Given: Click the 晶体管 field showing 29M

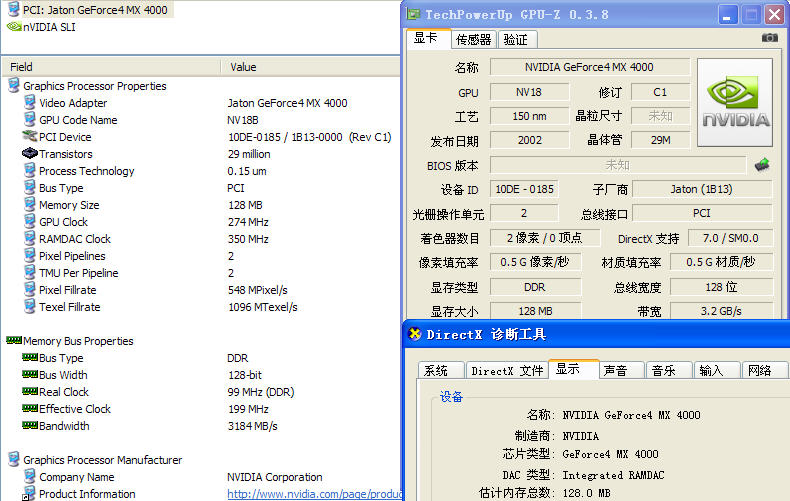Looking at the screenshot, I should click(660, 140).
